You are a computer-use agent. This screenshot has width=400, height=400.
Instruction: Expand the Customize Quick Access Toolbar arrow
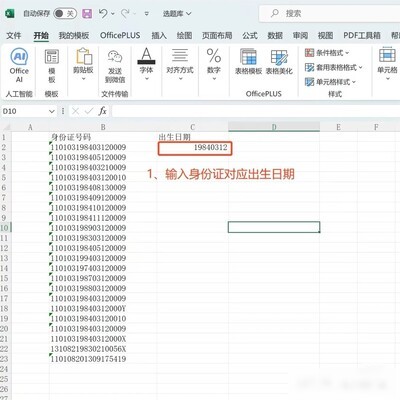point(146,14)
